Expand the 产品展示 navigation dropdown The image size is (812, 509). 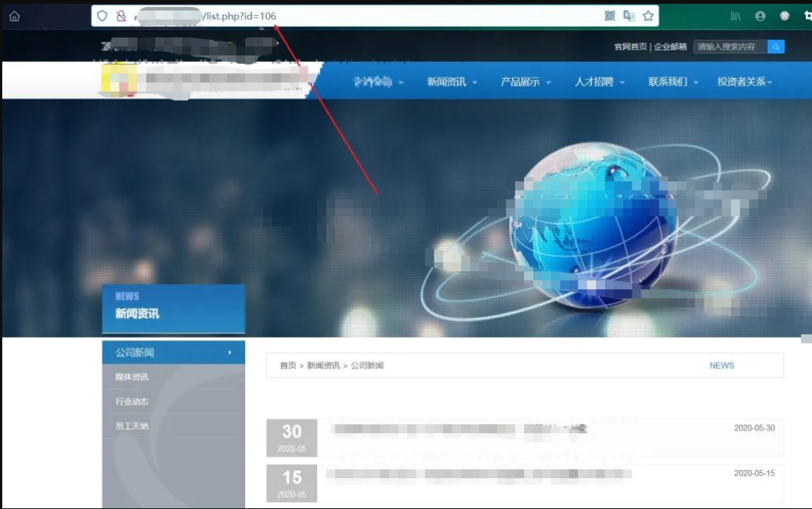[526, 82]
